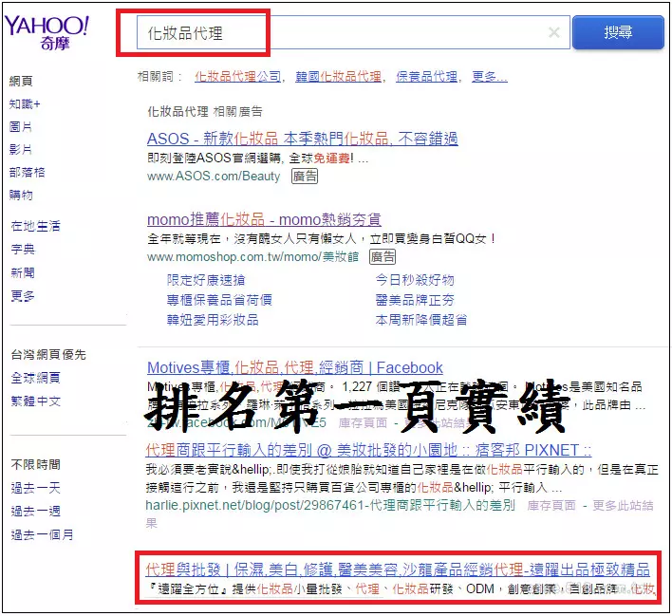Choose 全球網頁 region filter
672x616 pixels.
coord(35,378)
